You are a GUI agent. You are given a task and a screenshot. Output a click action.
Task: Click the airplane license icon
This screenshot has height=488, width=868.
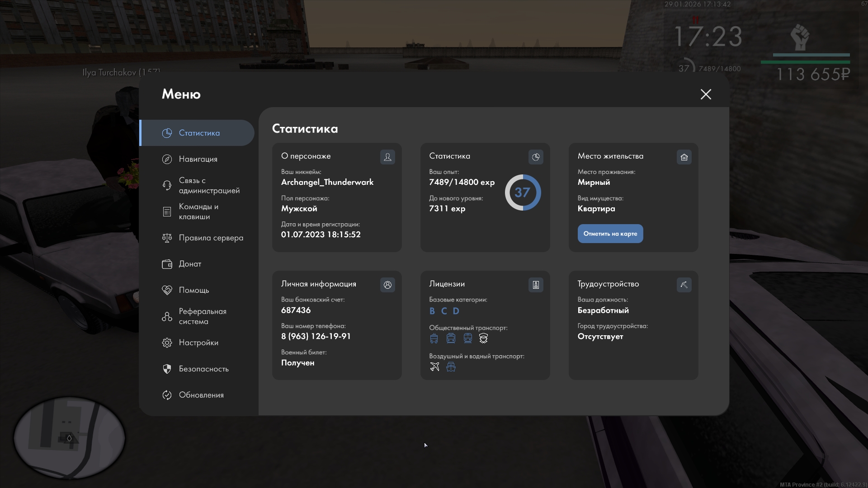point(434,367)
